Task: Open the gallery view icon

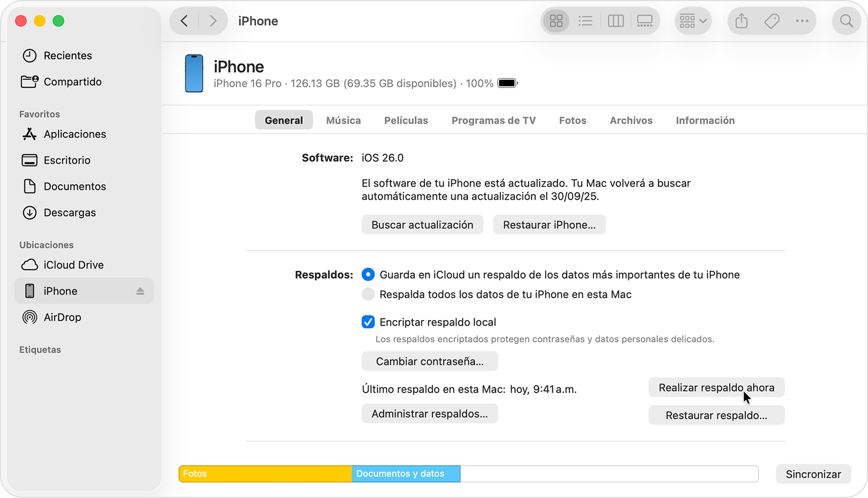Action: [644, 21]
